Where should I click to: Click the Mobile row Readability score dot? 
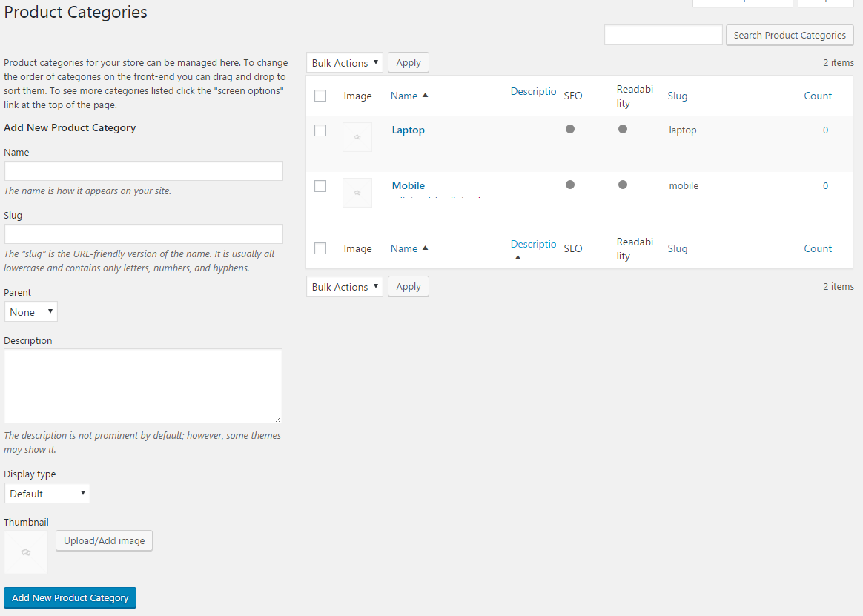[x=623, y=185]
